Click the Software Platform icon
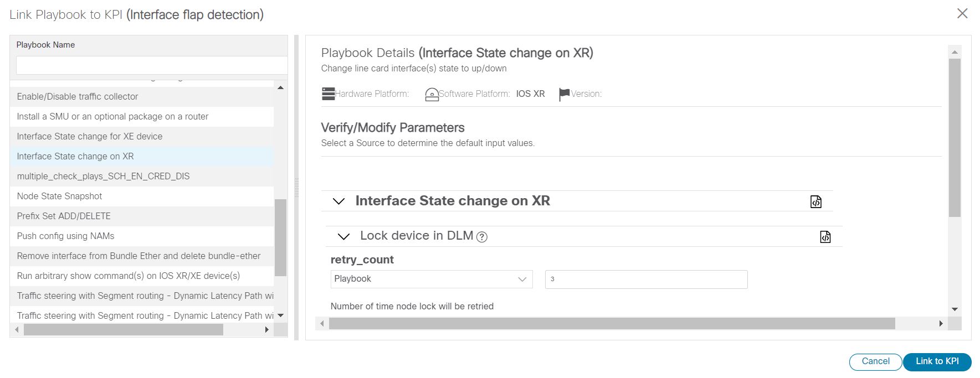Screen dimensions: 980x378 pyautogui.click(x=432, y=95)
